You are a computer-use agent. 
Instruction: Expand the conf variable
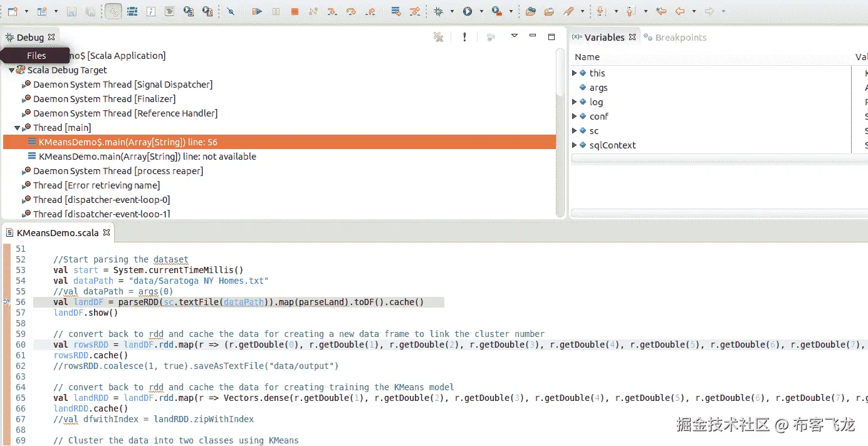(575, 117)
